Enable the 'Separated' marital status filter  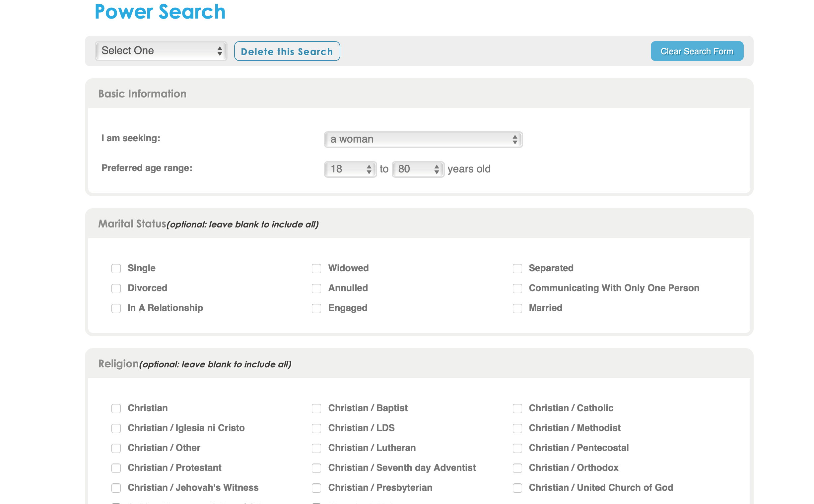[x=517, y=268]
